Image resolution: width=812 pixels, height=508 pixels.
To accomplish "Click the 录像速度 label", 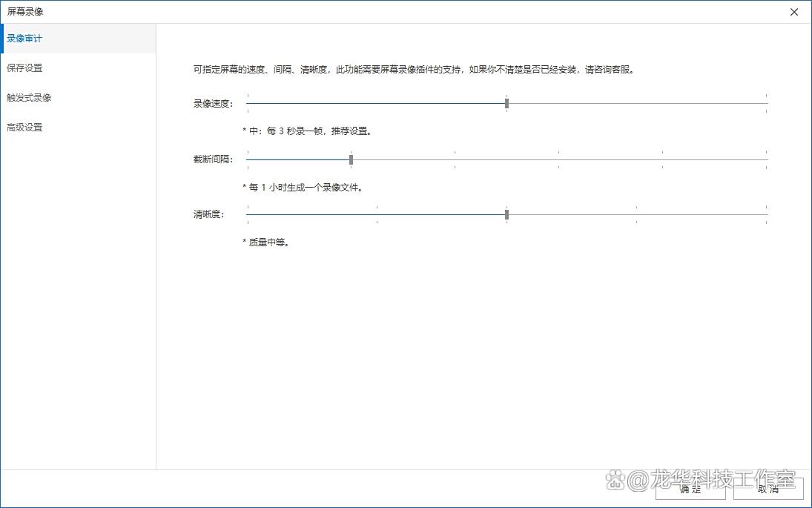I will click(214, 104).
